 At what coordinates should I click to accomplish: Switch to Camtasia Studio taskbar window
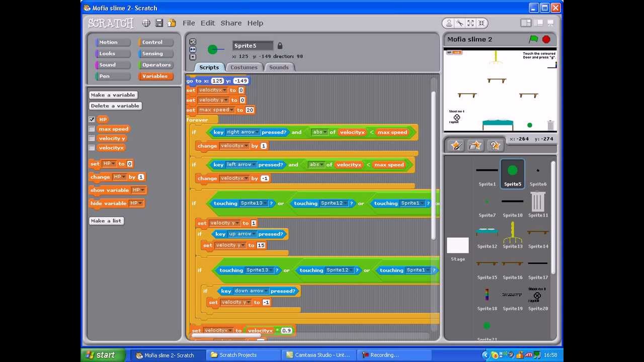tap(318, 355)
